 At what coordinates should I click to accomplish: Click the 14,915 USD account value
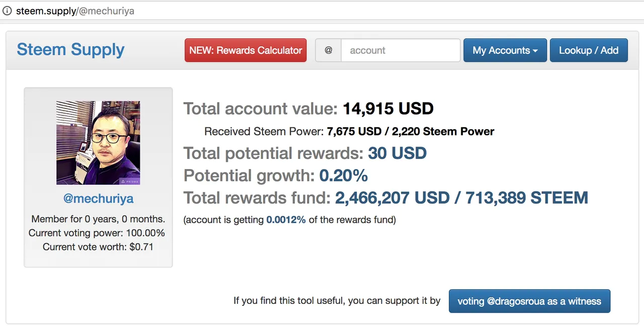click(x=388, y=109)
